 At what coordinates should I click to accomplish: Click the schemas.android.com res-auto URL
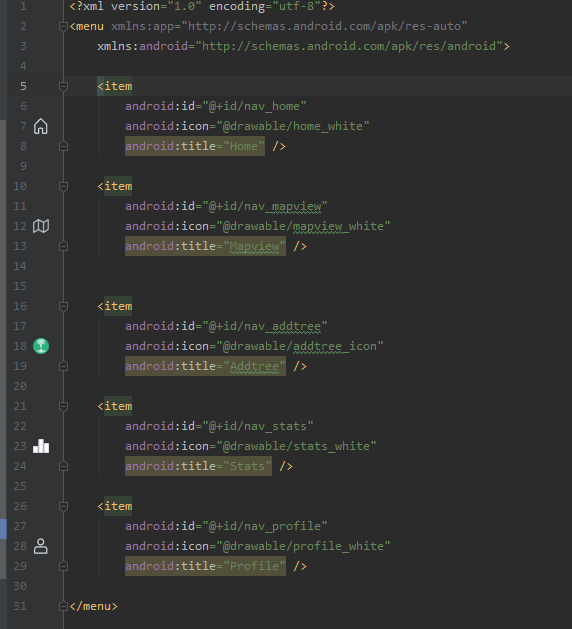[324, 26]
